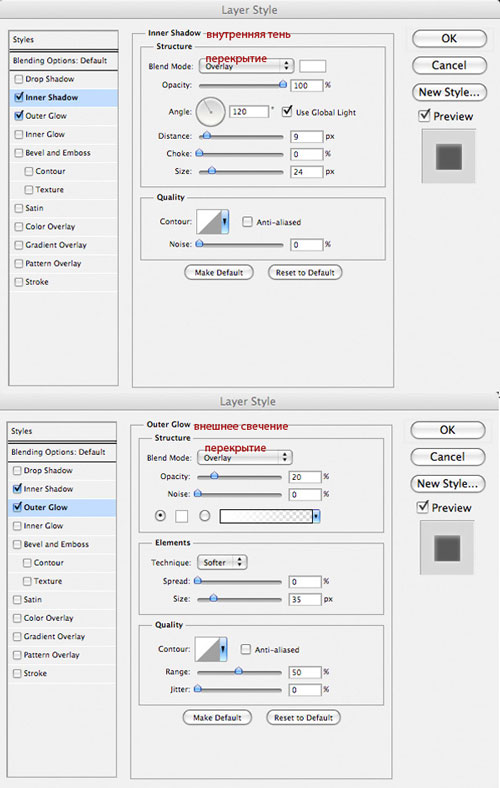Click New Style in Inner Shadow dialog
This screenshot has width=500, height=788.
click(449, 92)
